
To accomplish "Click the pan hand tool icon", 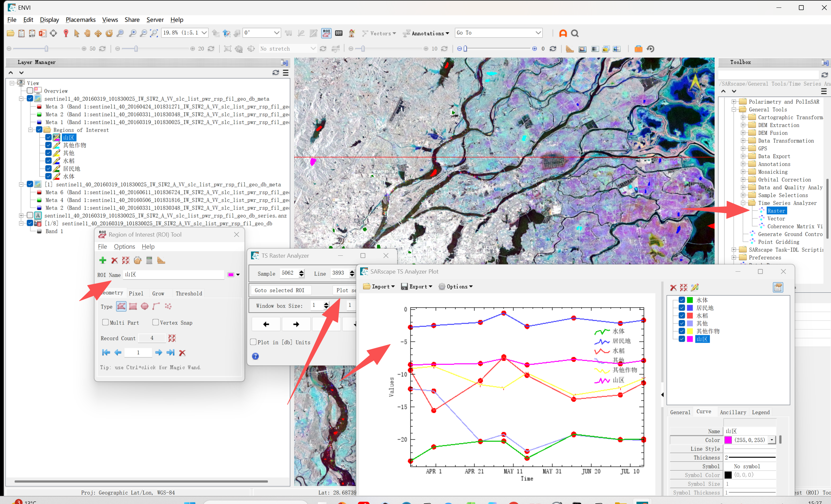I will [87, 33].
